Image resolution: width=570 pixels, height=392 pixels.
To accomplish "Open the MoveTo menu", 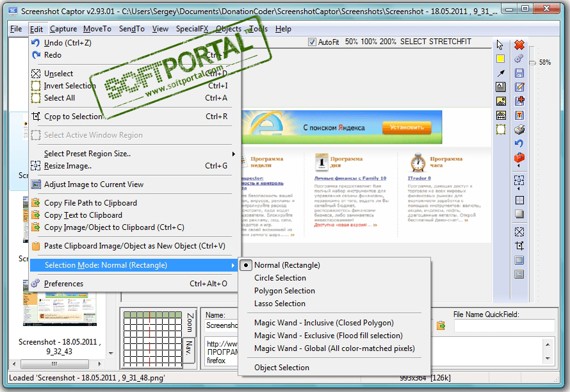I will coord(97,29).
